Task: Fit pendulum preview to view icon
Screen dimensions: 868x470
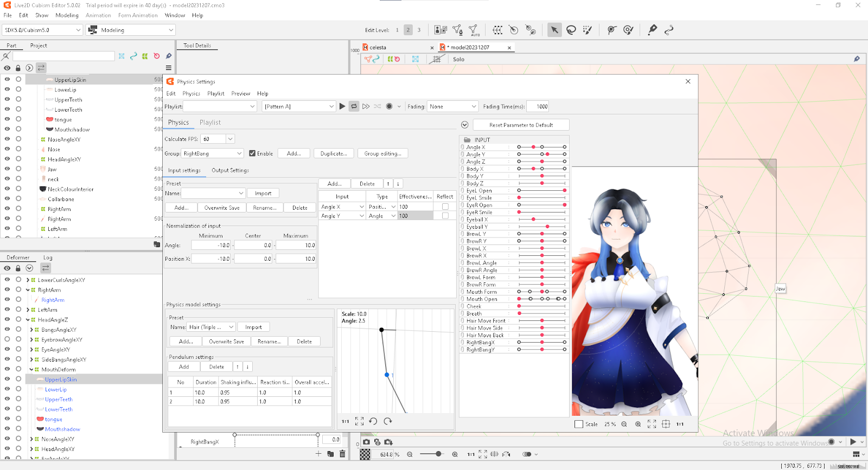Action: point(359,421)
